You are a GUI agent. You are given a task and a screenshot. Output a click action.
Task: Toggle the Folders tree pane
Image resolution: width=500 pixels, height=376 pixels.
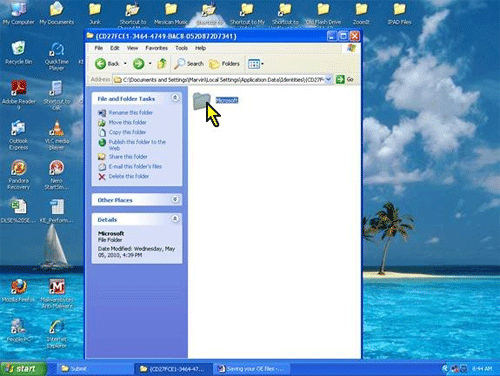pyautogui.click(x=224, y=63)
